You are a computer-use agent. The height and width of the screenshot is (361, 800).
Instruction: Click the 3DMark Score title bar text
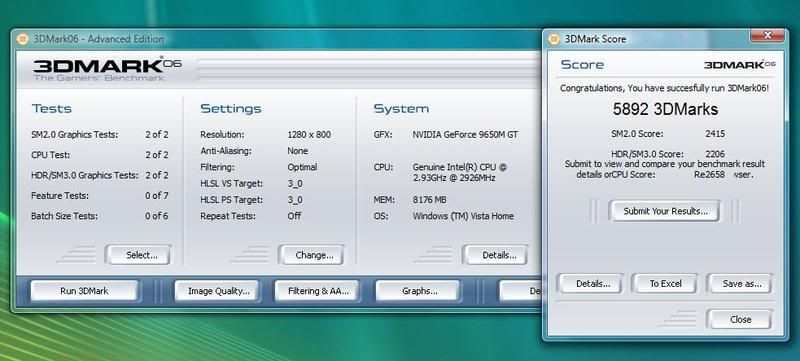(595, 39)
